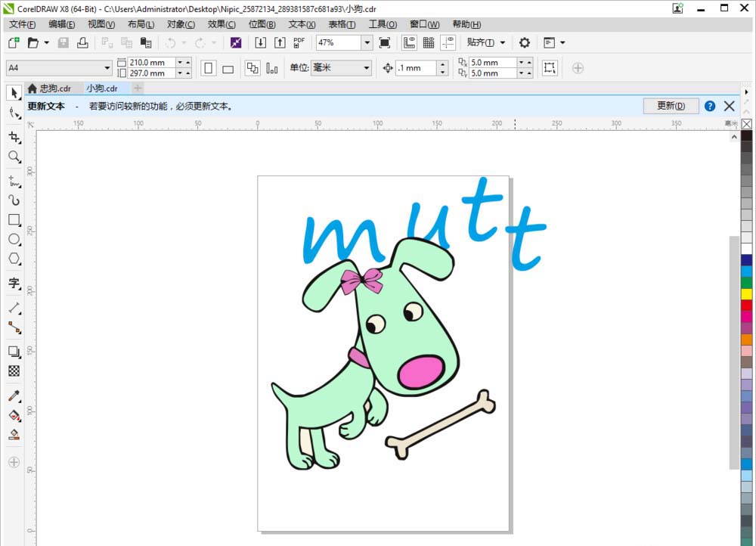Image resolution: width=756 pixels, height=546 pixels.
Task: Click the Full-screen preview icon
Action: pyautogui.click(x=384, y=42)
